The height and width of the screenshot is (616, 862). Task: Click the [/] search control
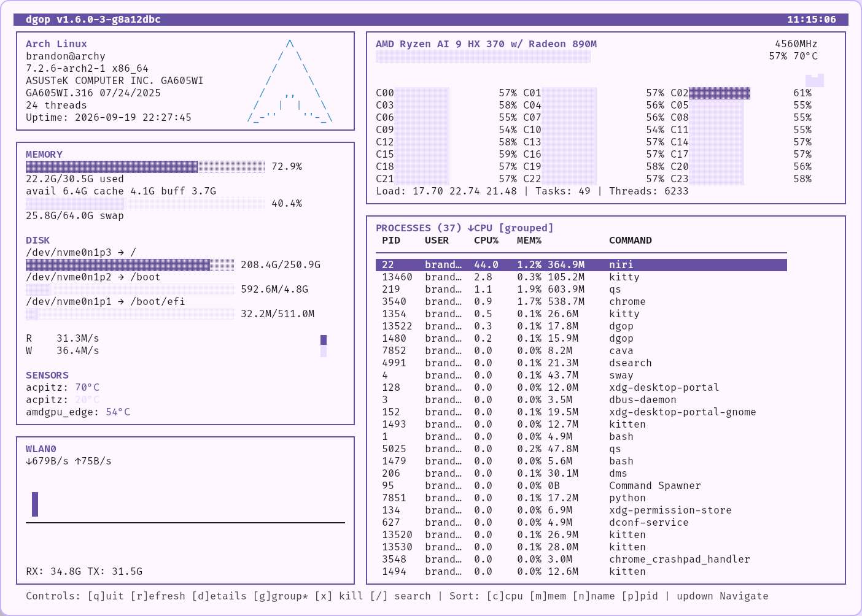click(400, 596)
